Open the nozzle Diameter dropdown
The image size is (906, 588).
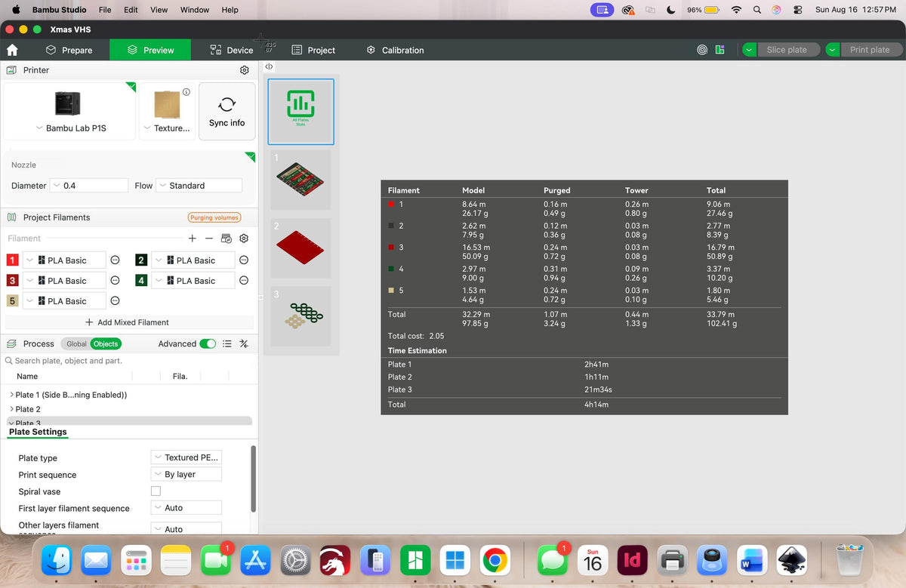(89, 186)
